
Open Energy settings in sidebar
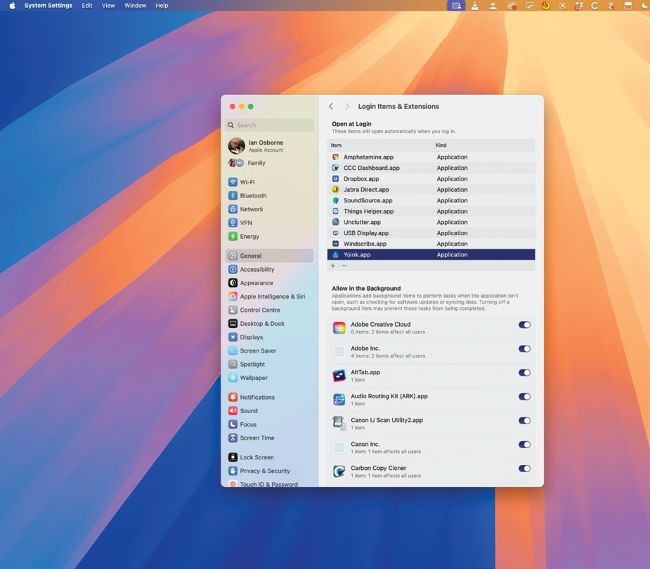pos(269,236)
